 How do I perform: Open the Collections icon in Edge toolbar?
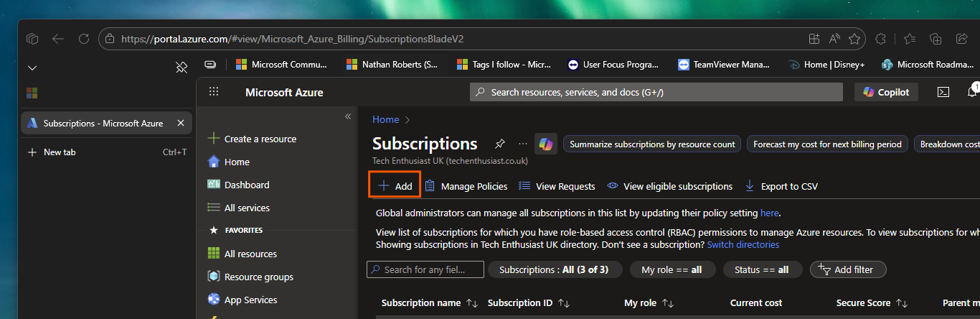pos(936,39)
